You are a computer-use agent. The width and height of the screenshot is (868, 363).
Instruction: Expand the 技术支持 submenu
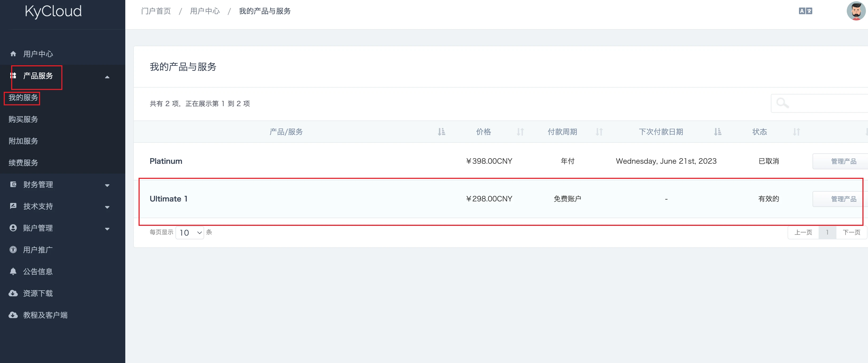[107, 207]
